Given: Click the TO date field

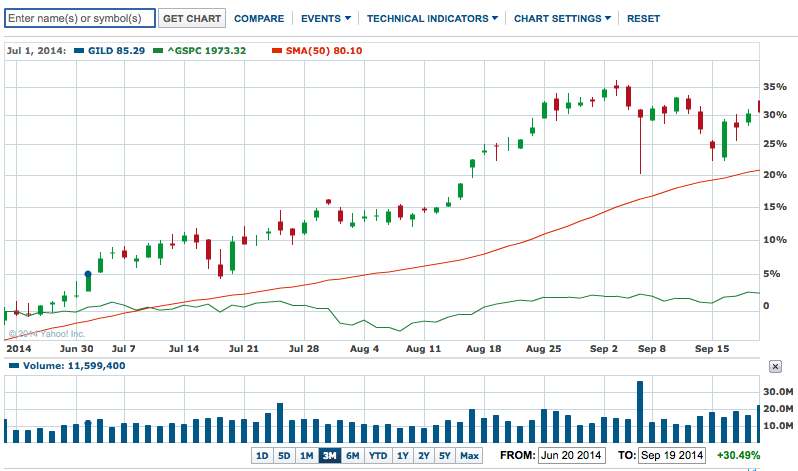Looking at the screenshot, I should point(674,456).
